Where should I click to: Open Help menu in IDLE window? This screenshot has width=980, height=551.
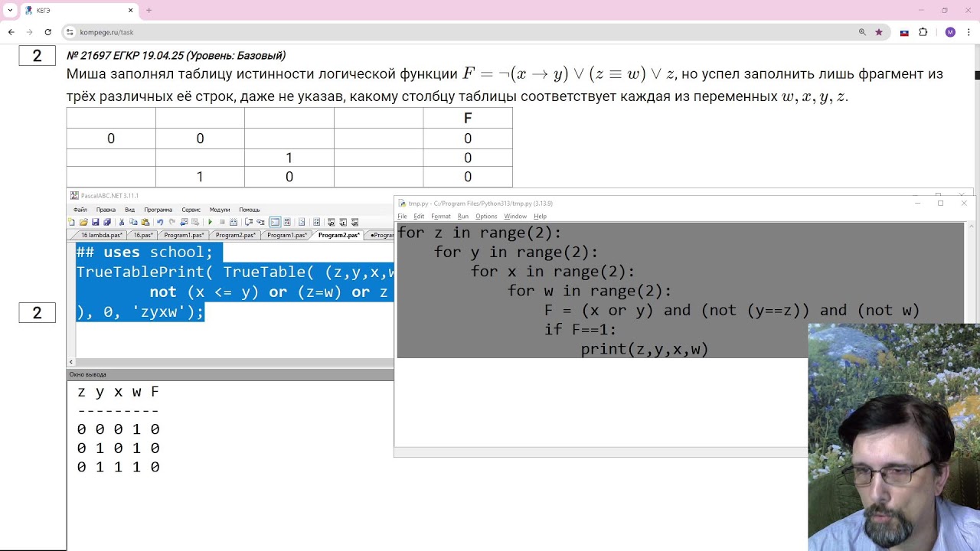[540, 217]
